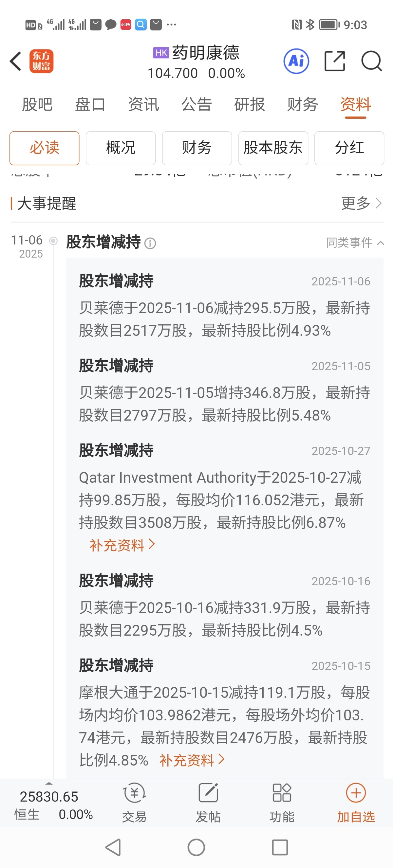Tap the back arrow icon
The image size is (393, 868).
pyautogui.click(x=15, y=61)
